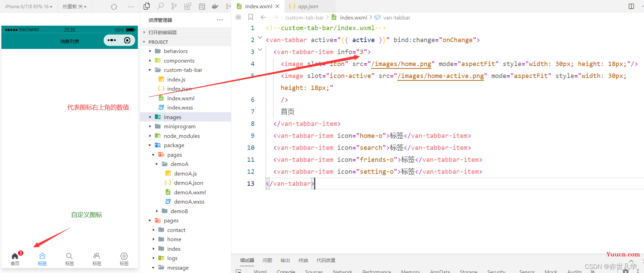The height and width of the screenshot is (273, 644).
Task: Expand the images folder
Action: coord(172,117)
